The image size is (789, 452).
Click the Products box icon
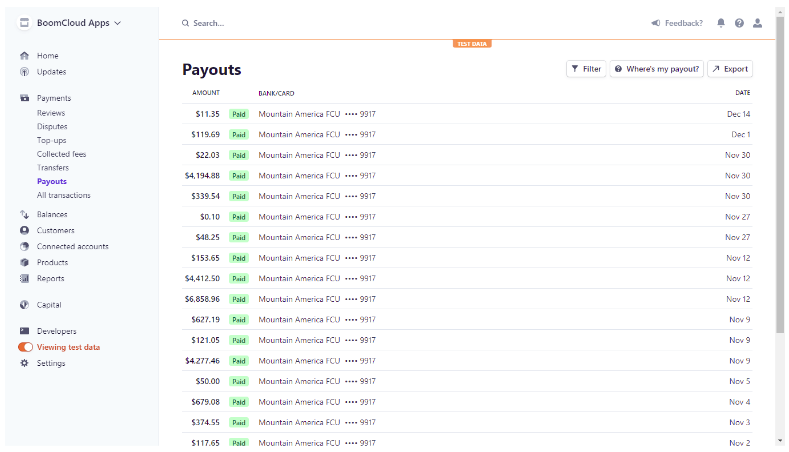pos(24,262)
